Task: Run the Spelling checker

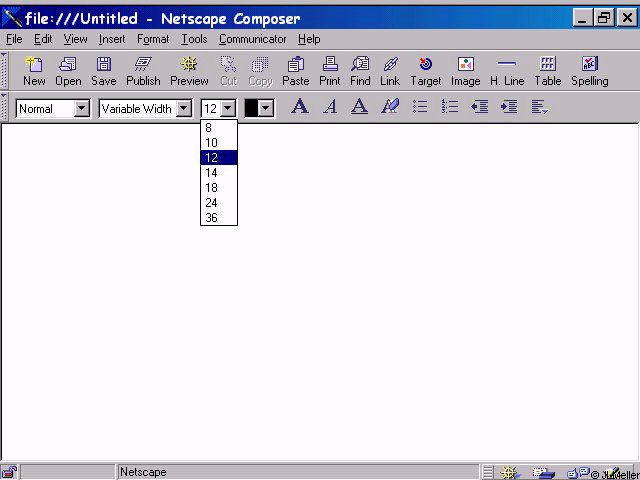Action: [x=590, y=71]
